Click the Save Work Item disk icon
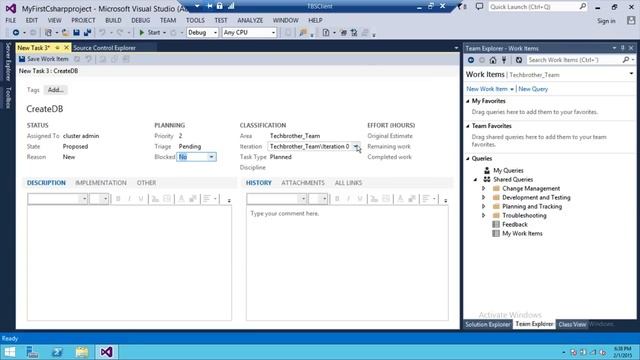Screen dimensions: 640x360 [x=22, y=59]
